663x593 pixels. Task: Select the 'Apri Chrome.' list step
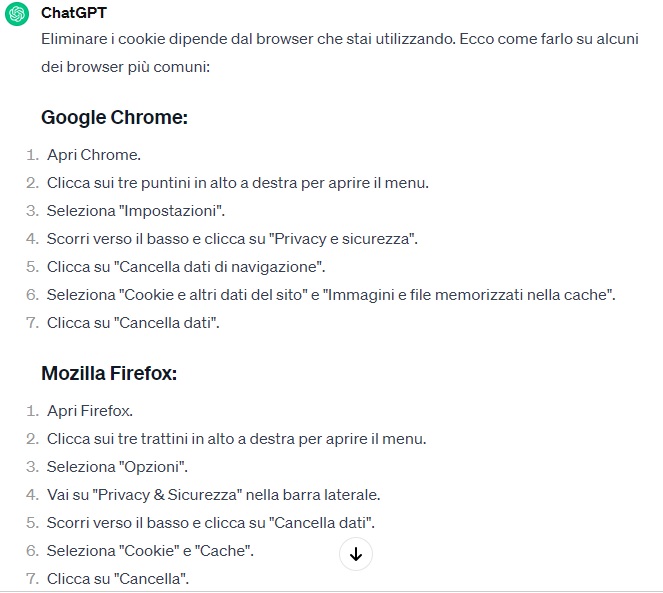tap(93, 155)
